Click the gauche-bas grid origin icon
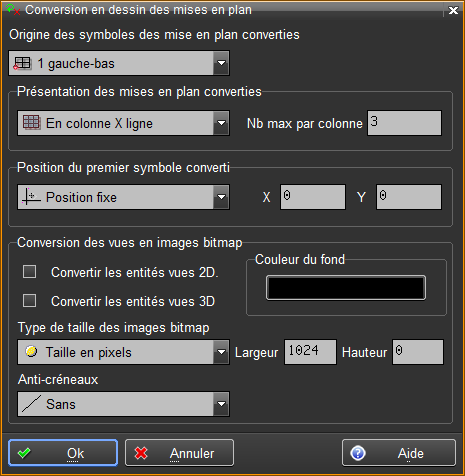 click(22, 63)
